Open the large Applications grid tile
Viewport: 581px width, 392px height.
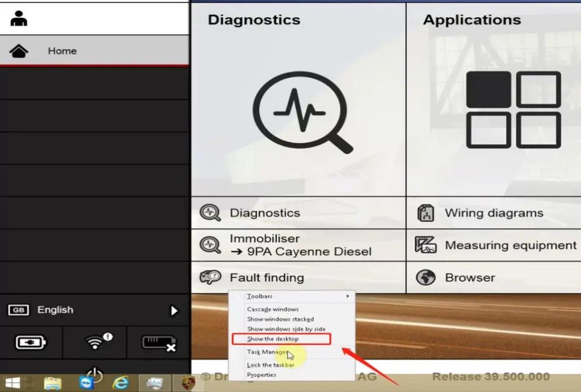pyautogui.click(x=494, y=99)
